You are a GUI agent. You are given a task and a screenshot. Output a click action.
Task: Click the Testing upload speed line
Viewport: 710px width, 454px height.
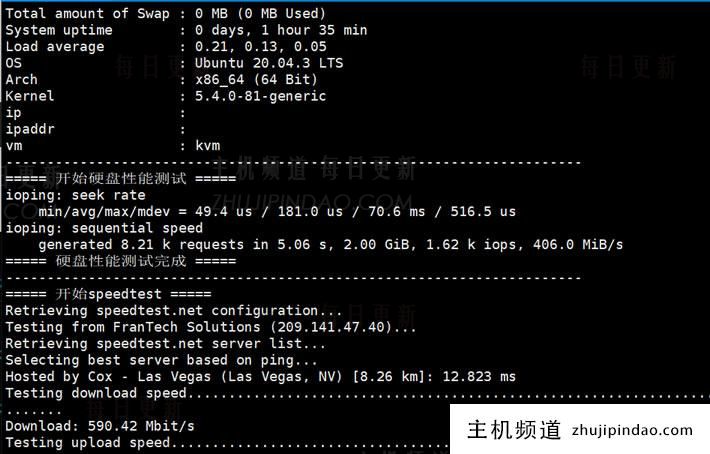88,442
